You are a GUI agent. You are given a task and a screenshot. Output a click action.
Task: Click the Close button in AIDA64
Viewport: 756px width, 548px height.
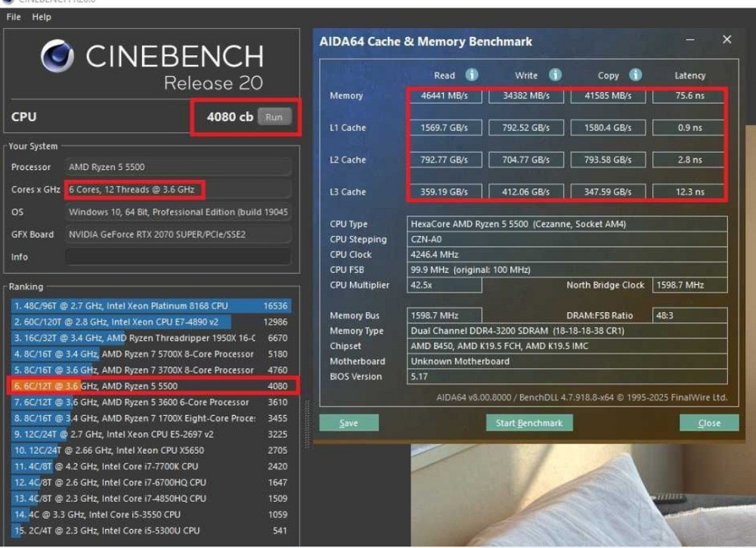click(x=708, y=423)
